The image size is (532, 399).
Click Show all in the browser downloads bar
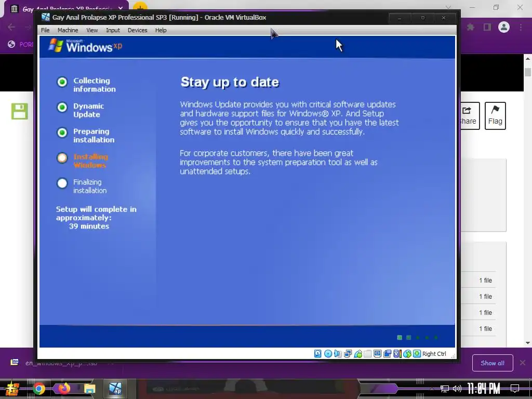pyautogui.click(x=493, y=363)
